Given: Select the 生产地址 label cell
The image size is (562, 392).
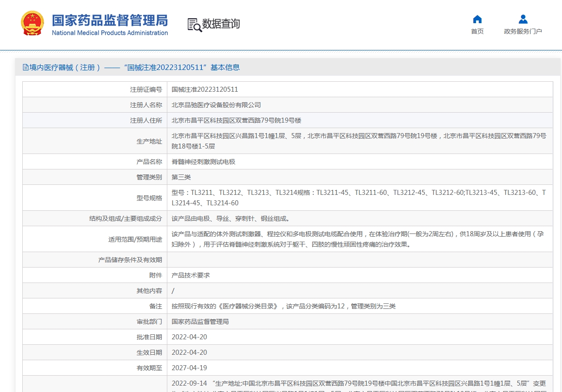Looking at the screenshot, I should coord(95,141).
